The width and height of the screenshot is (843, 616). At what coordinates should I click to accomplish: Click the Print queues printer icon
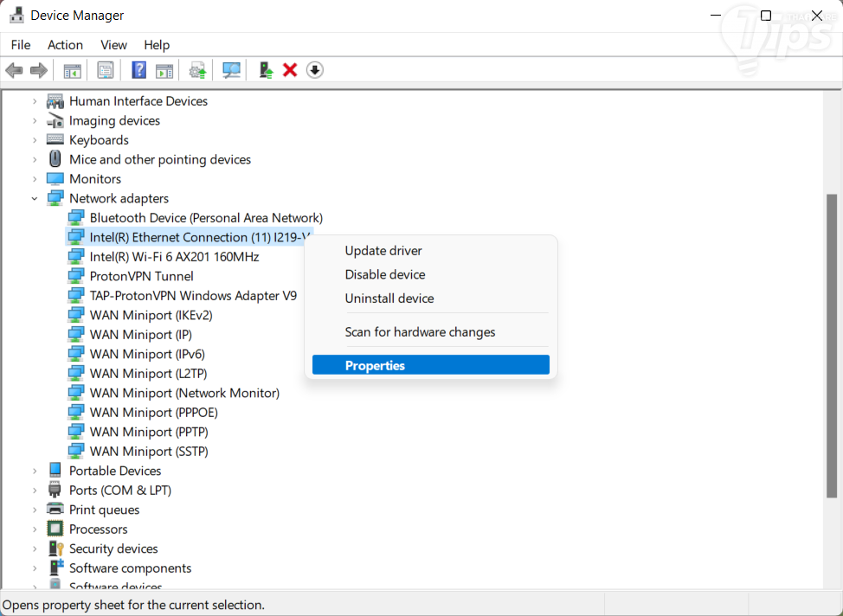55,509
